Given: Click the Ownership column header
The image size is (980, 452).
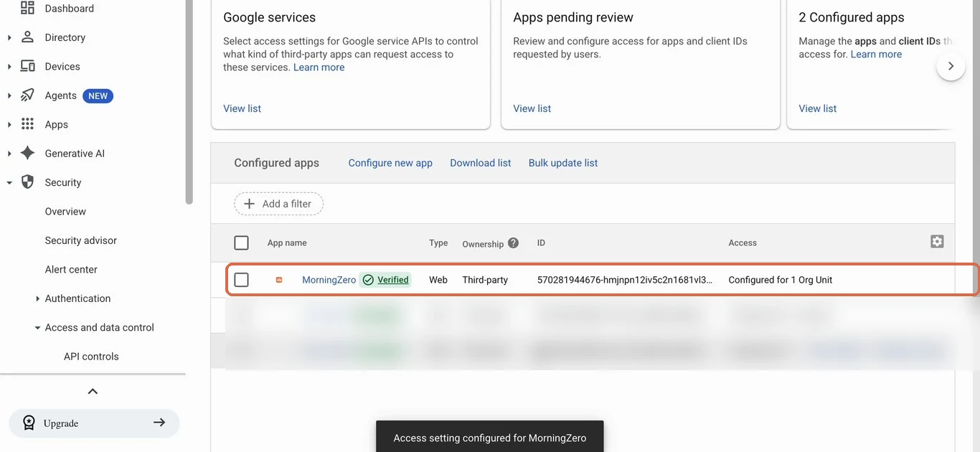Looking at the screenshot, I should click(x=483, y=244).
